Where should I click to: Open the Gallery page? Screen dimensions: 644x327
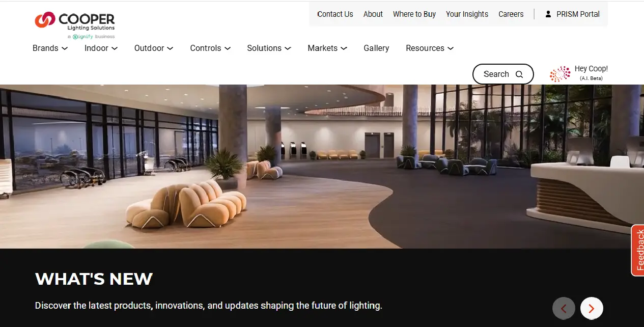click(x=376, y=48)
